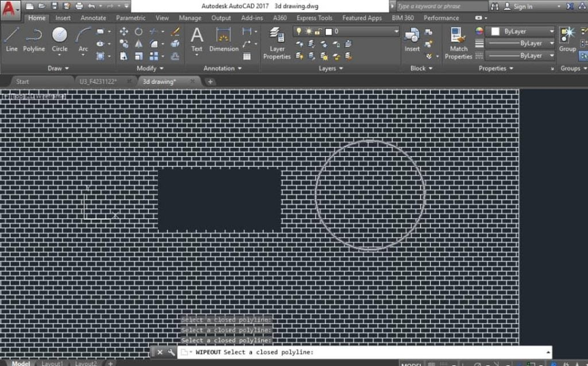
Task: Switch to the Start file tab
Action: point(22,82)
